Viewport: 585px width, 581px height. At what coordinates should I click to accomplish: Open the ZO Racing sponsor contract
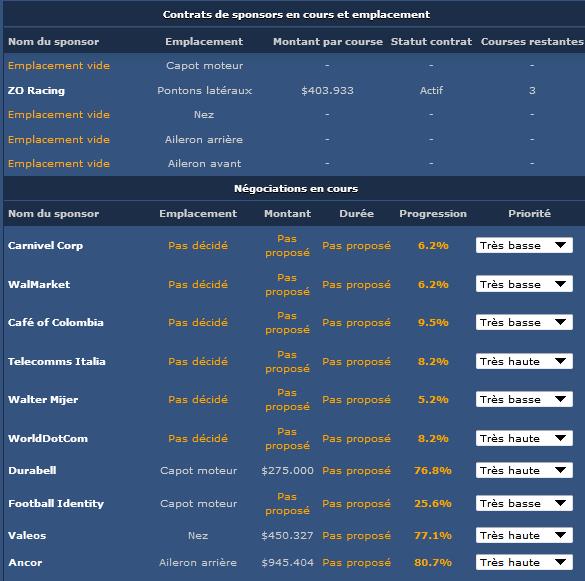(x=36, y=90)
